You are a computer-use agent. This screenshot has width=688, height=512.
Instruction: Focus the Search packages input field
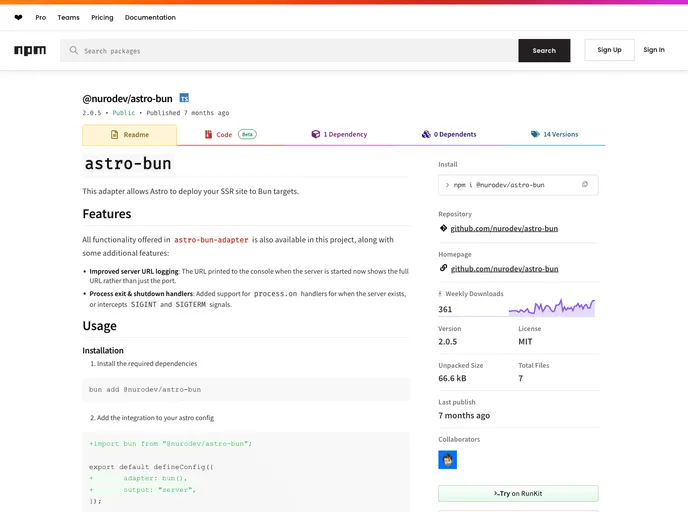pos(289,50)
